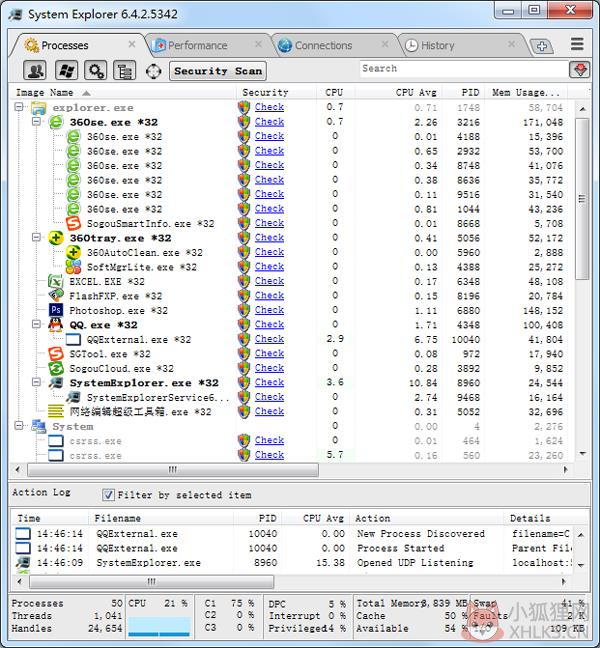Click the tree view toolbar icon
The width and height of the screenshot is (600, 648).
coord(124,70)
